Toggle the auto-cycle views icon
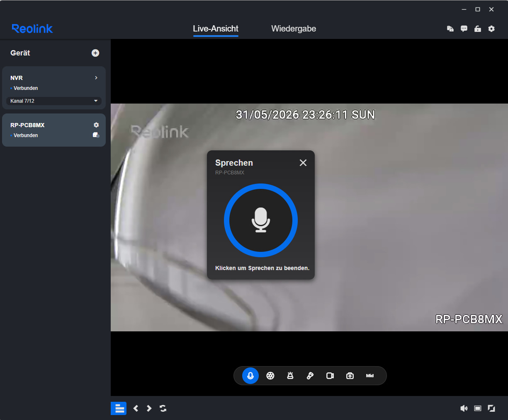This screenshot has width=508, height=420. coord(163,408)
